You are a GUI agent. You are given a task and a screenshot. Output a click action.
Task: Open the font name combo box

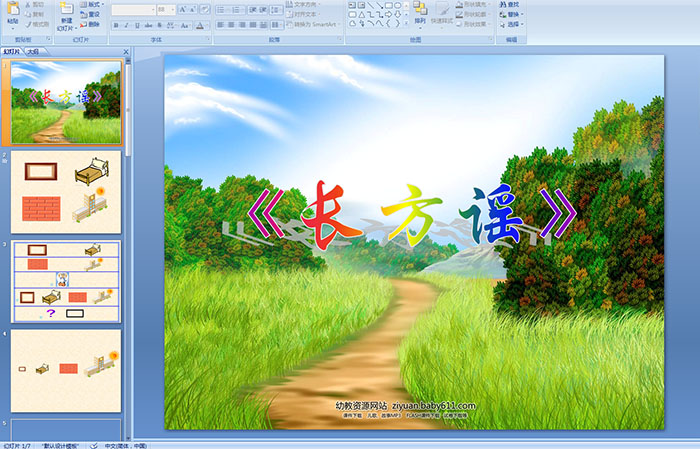click(133, 10)
